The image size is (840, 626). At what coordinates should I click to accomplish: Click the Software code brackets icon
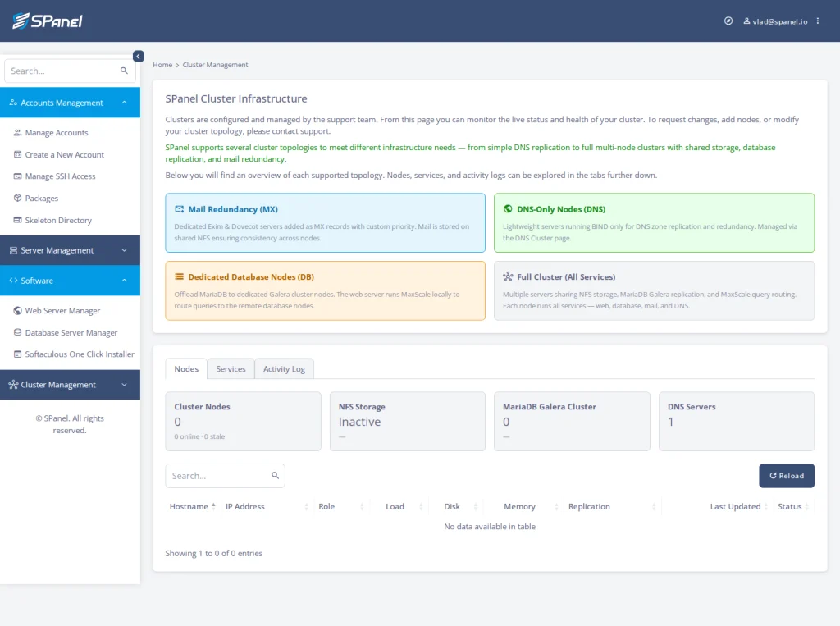tap(13, 281)
